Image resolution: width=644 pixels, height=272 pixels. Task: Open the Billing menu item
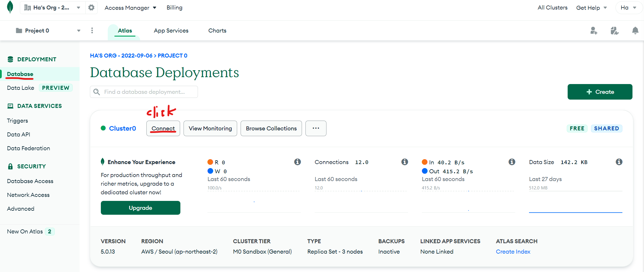coord(174,7)
